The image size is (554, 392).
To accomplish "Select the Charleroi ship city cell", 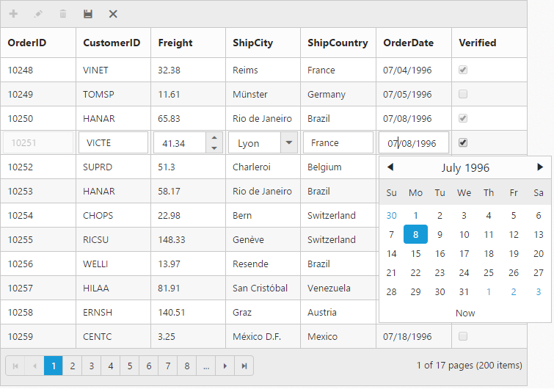I will [x=263, y=167].
